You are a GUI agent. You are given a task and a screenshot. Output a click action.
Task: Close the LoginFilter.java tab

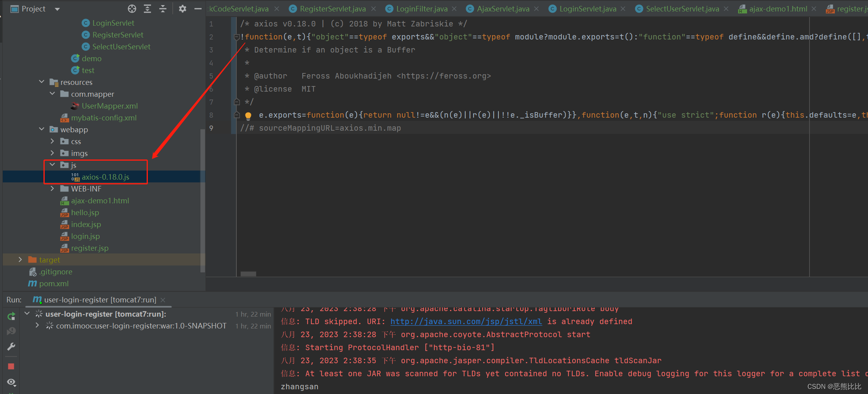455,9
